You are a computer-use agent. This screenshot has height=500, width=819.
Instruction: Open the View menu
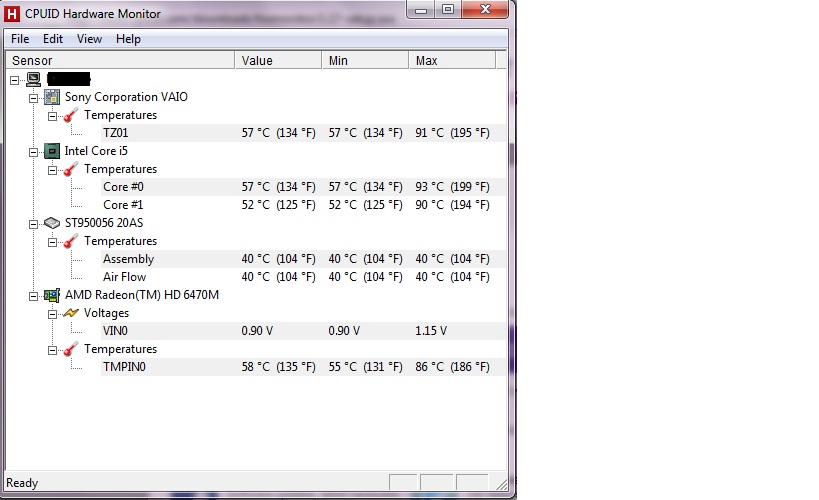click(89, 39)
